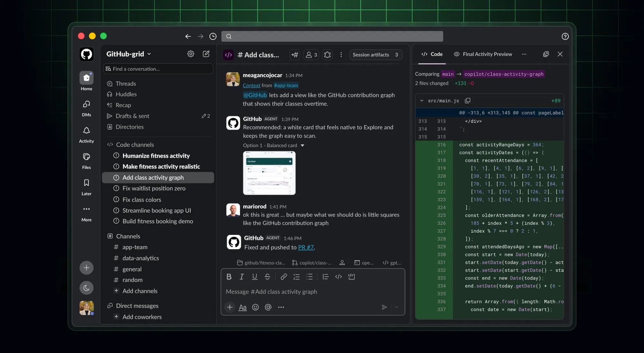Open the channel members count
The image size is (644, 353).
pyautogui.click(x=311, y=55)
